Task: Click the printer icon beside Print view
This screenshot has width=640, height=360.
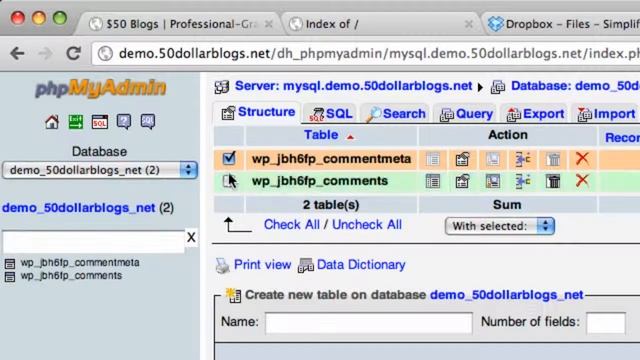Action: (222, 265)
